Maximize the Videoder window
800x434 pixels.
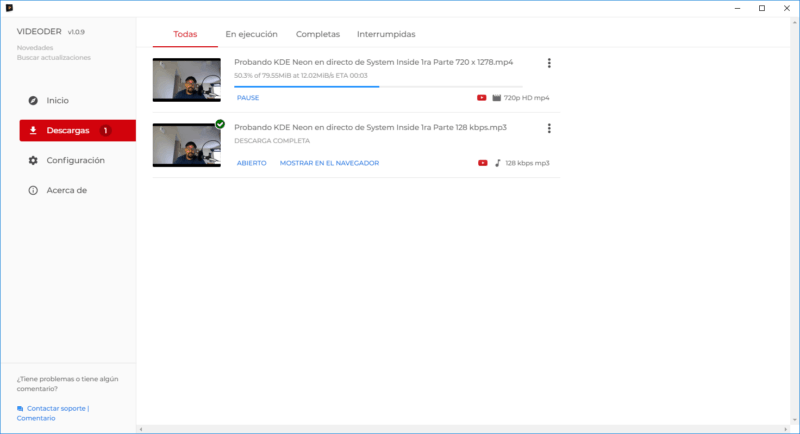762,8
